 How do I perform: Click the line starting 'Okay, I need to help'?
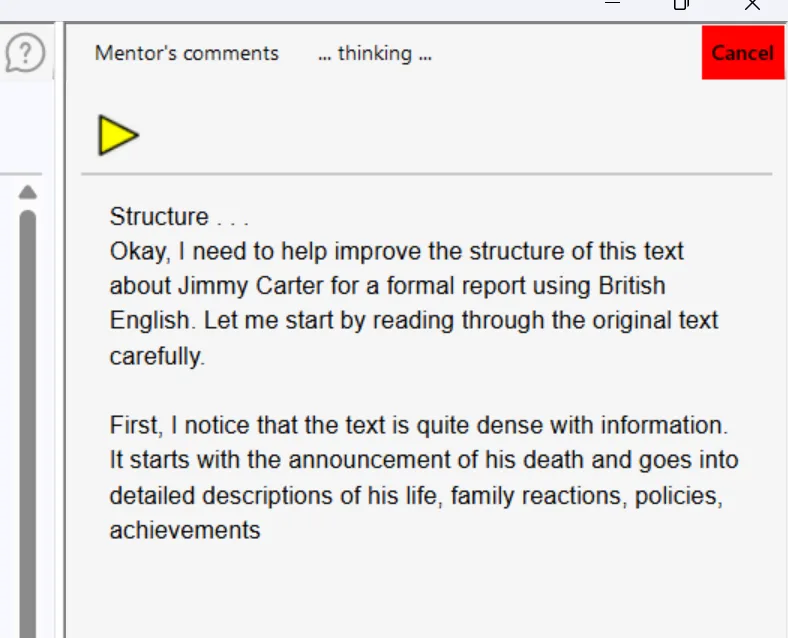click(x=397, y=251)
